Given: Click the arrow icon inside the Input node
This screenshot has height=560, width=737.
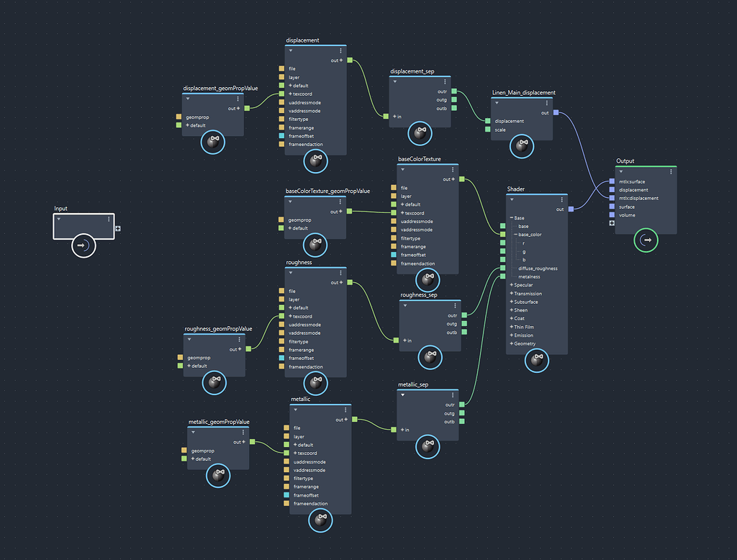Looking at the screenshot, I should 83,245.
